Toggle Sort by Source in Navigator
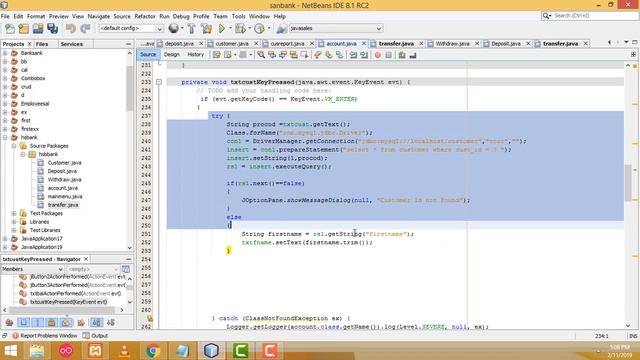 point(111,323)
